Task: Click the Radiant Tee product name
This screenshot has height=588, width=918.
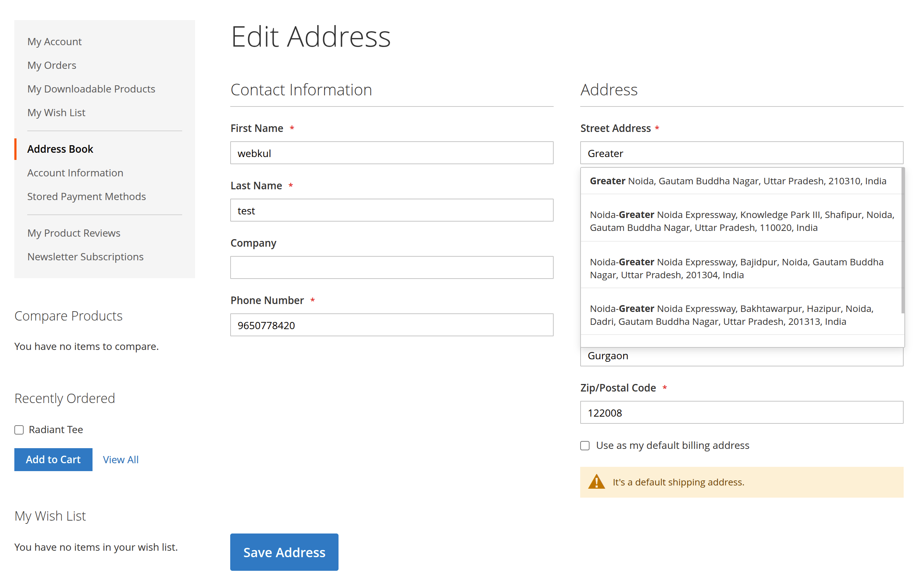Action: coord(56,430)
